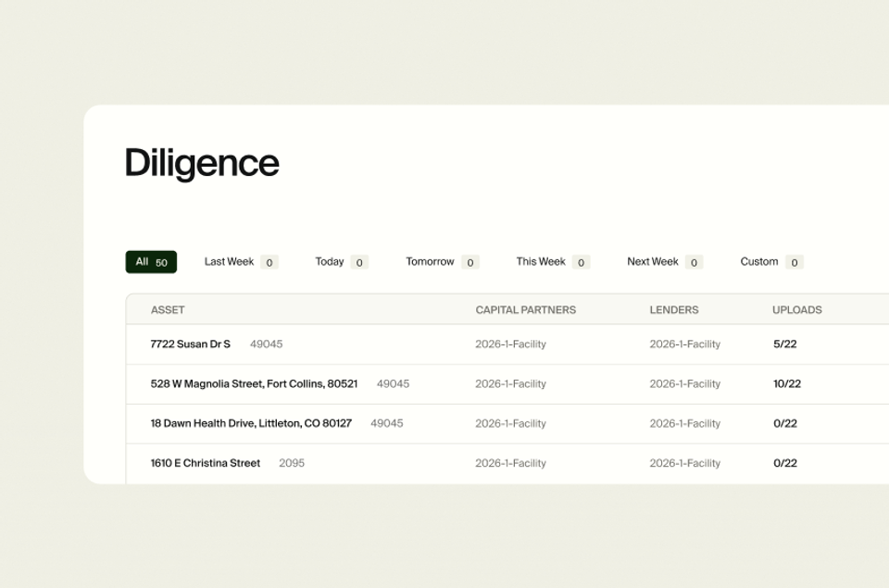
Task: Switch to the Next Week tab
Action: click(665, 262)
